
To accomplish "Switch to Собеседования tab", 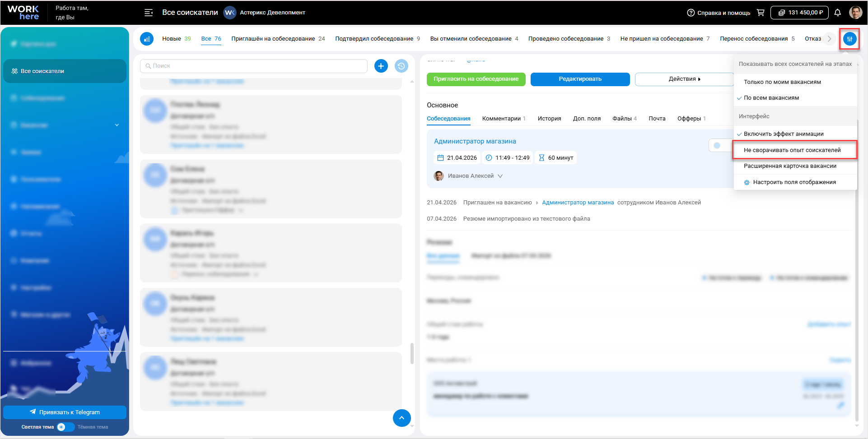I will [448, 119].
